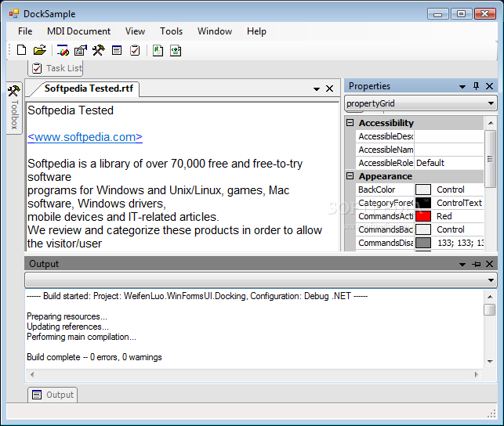Viewport: 504px width, 426px height.
Task: Click the ControlText value of CategoryForeColor
Action: pyautogui.click(x=459, y=203)
